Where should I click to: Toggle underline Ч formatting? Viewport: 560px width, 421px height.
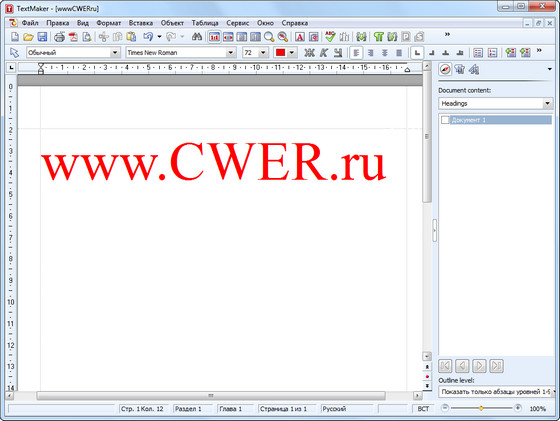338,53
